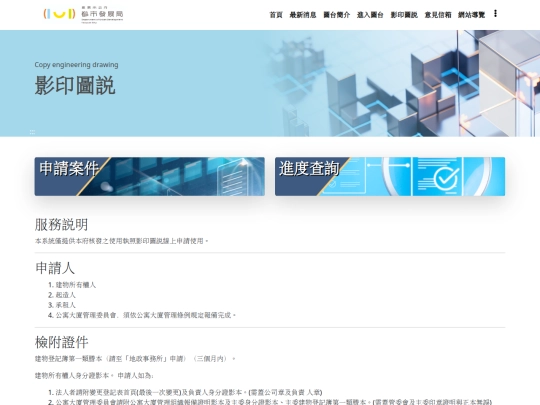Click the 申請案件 banner button
This screenshot has width=540, height=405.
click(150, 177)
